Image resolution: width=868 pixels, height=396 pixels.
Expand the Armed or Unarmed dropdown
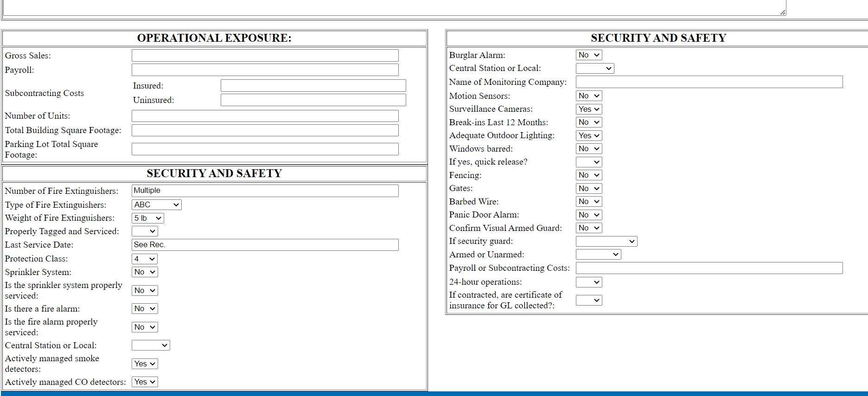coord(598,254)
